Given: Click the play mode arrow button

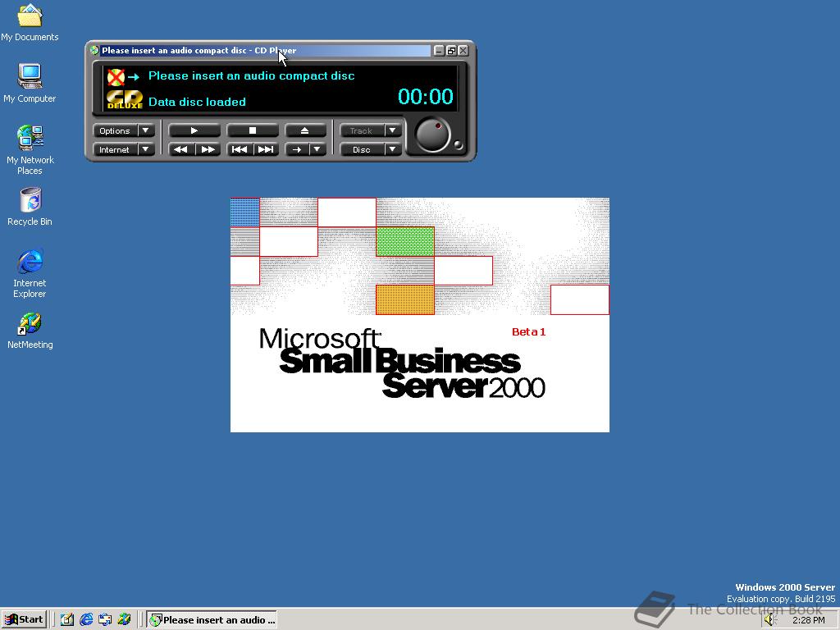Looking at the screenshot, I should tap(296, 149).
